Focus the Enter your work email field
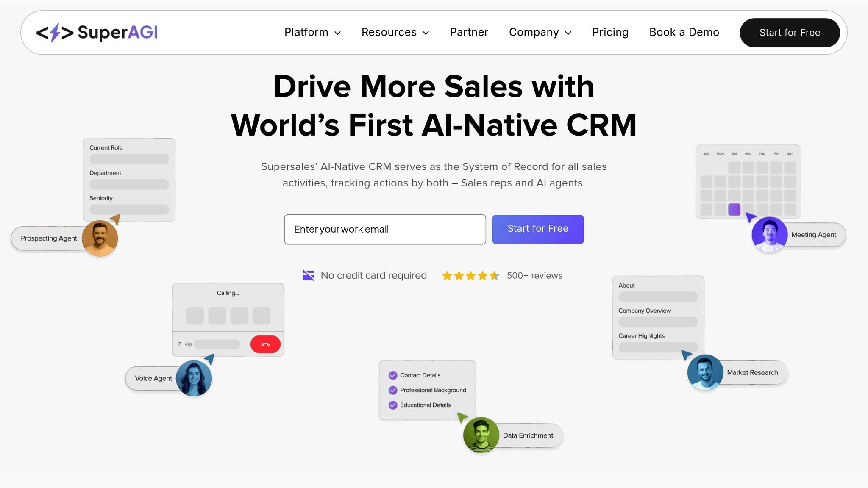This screenshot has width=868, height=488. point(385,229)
